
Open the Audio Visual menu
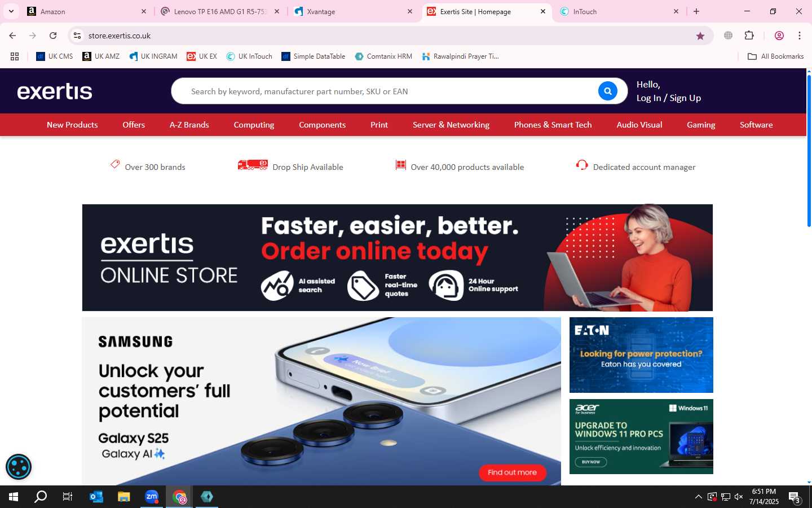639,125
